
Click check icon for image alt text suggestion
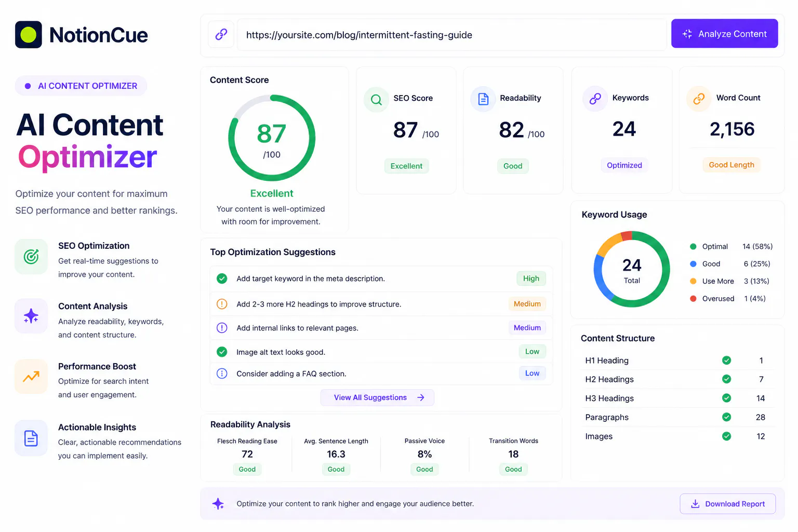tap(222, 352)
